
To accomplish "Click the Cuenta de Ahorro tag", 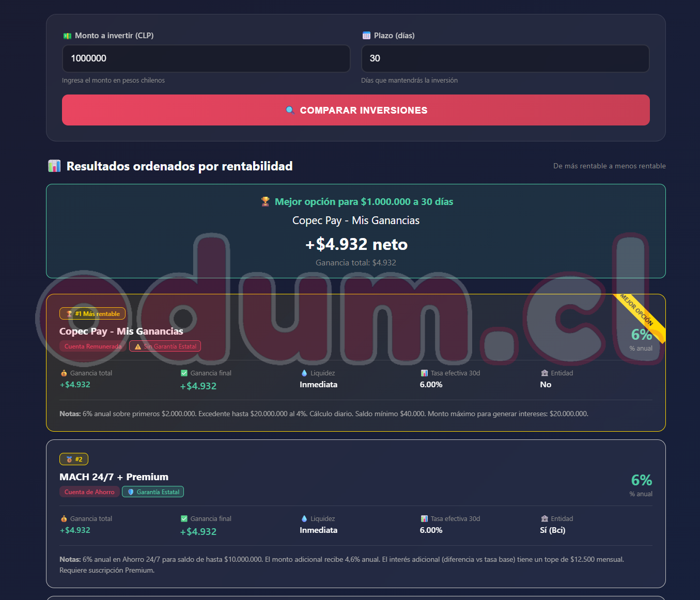I will (x=89, y=492).
